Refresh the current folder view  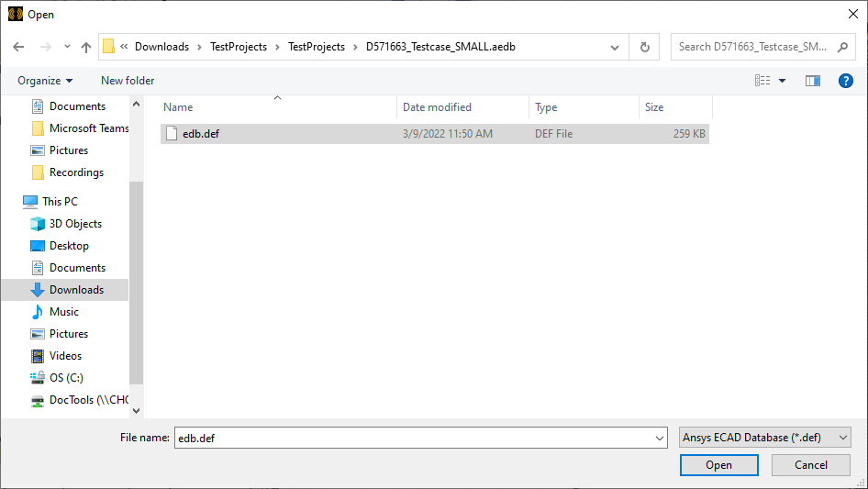pyautogui.click(x=644, y=47)
